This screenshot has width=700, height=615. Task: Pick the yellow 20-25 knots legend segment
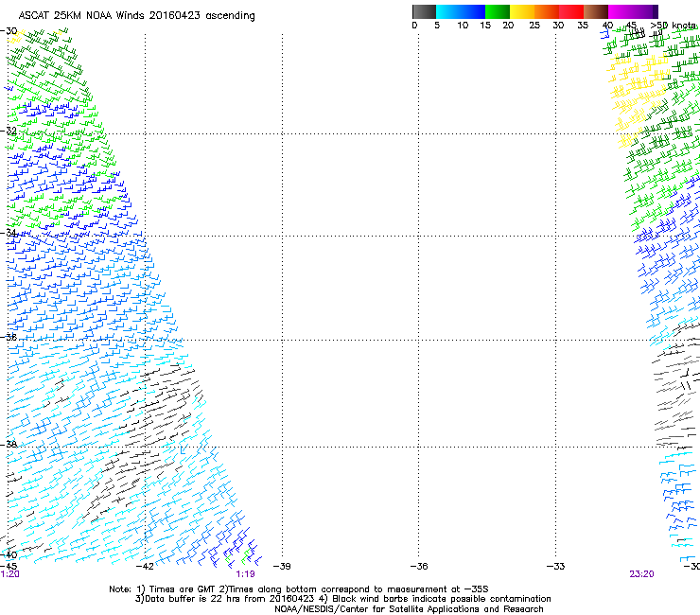(522, 11)
